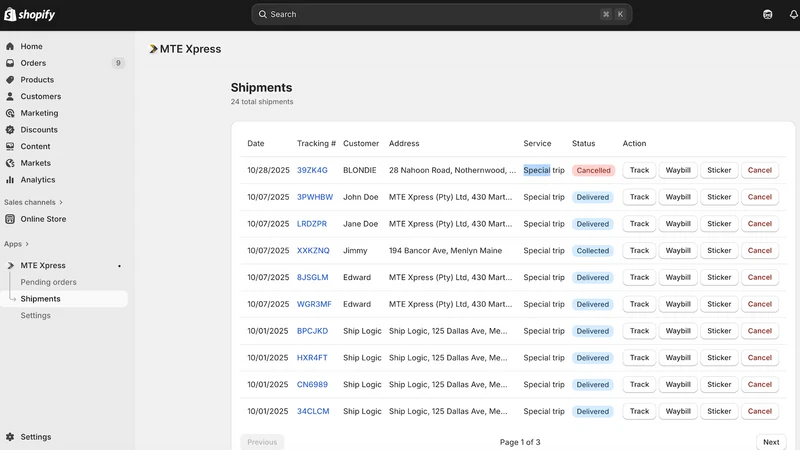Open tracking link CN6989
Image resolution: width=800 pixels, height=450 pixels.
(x=312, y=385)
